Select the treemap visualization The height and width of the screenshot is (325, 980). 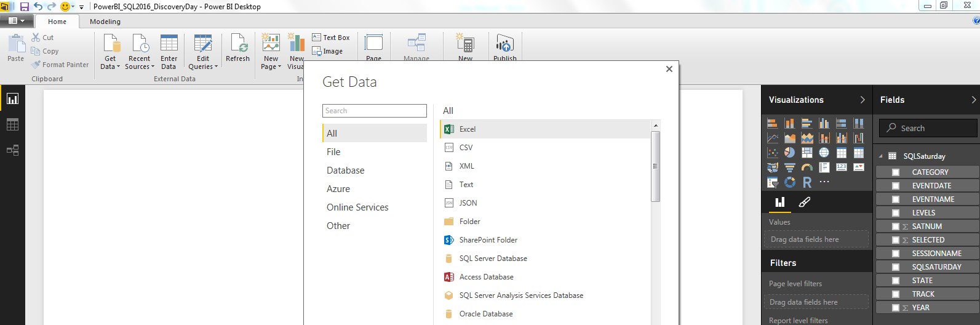(x=807, y=153)
